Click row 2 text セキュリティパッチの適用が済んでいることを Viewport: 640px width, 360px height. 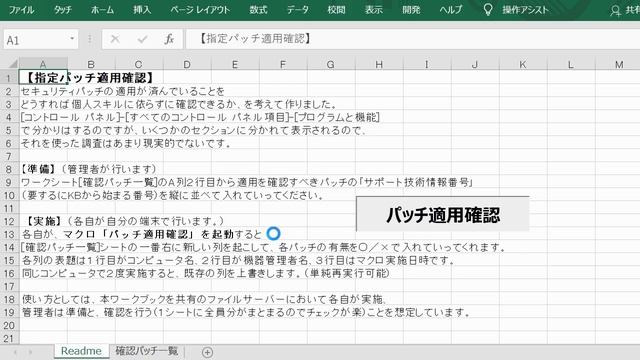122,91
